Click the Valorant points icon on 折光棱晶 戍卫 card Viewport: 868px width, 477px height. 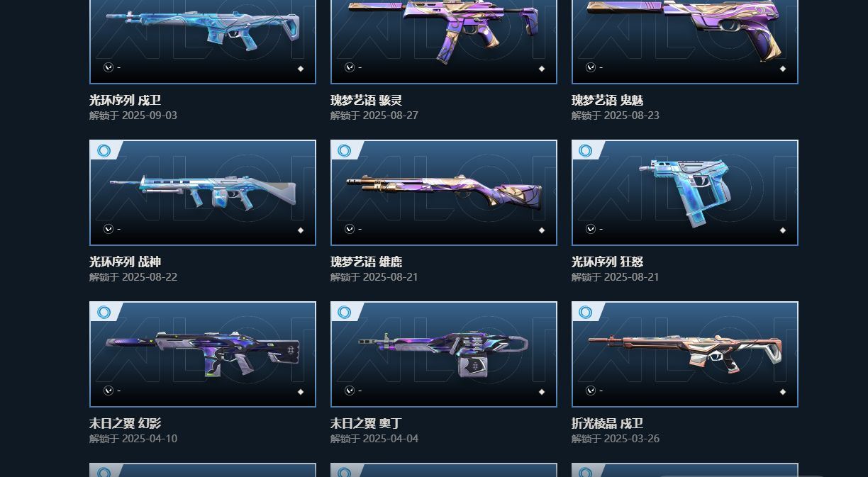591,391
